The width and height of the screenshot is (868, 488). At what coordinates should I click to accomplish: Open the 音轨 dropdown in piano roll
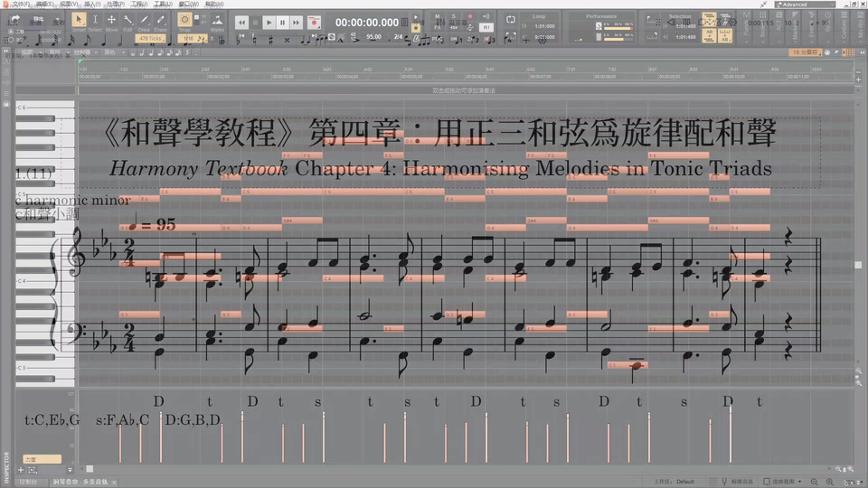click(x=112, y=52)
